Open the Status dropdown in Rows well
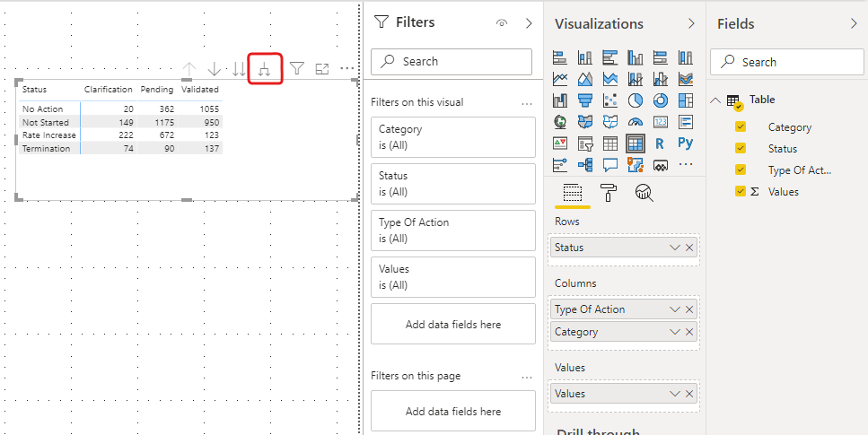868x435 pixels. tap(674, 248)
